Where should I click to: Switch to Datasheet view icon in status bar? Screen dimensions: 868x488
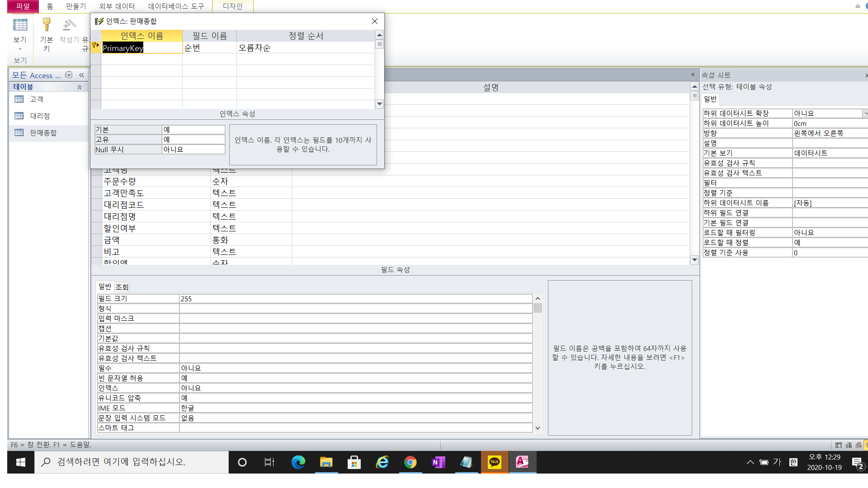(839, 445)
